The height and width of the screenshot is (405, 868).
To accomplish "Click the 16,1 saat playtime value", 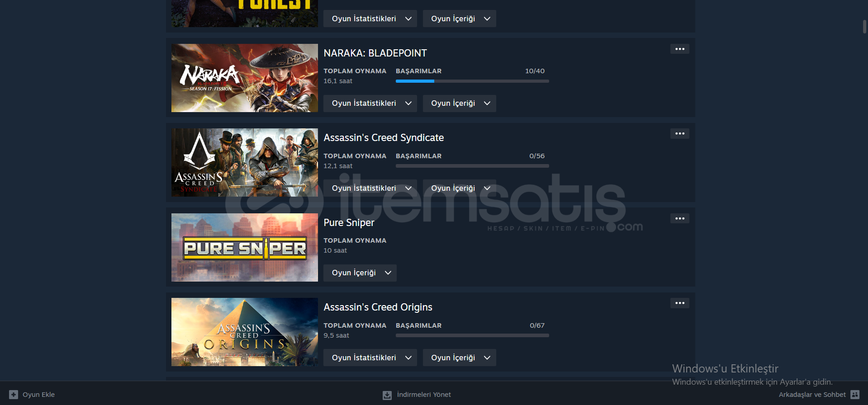I will point(338,81).
